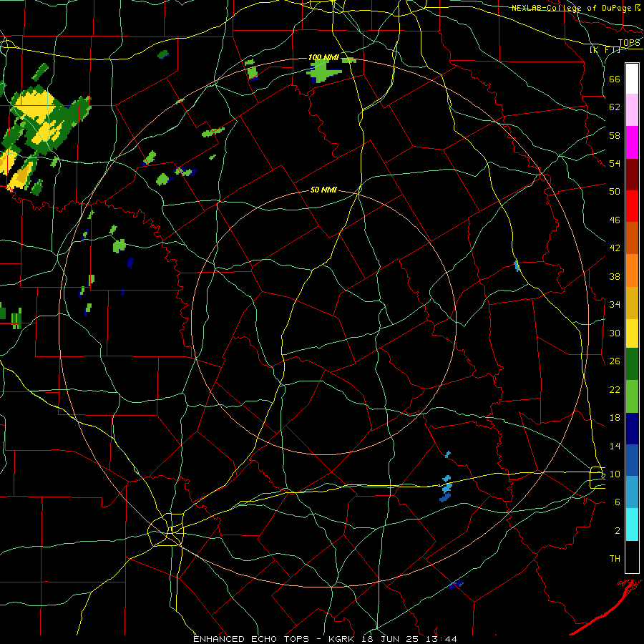This screenshot has width=644, height=644.
Task: Pick the burnt orange legend swatch
Action: pos(632,238)
